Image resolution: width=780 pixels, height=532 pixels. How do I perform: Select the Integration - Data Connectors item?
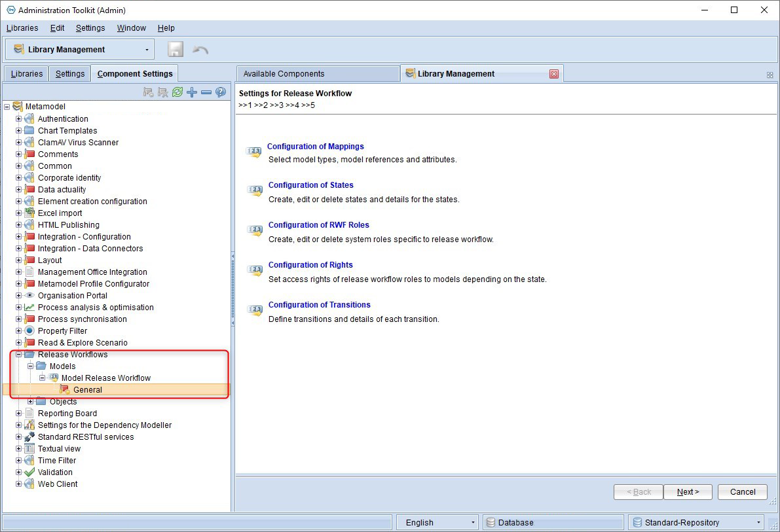tap(90, 249)
